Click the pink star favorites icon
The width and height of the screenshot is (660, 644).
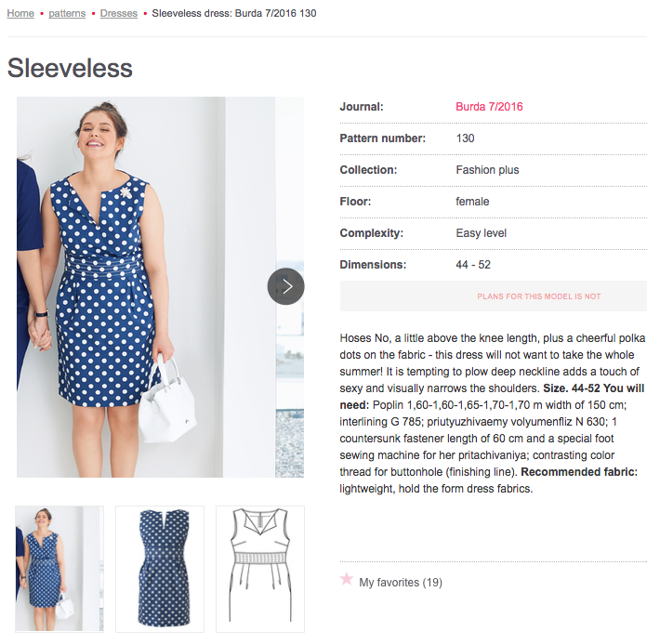(x=347, y=580)
